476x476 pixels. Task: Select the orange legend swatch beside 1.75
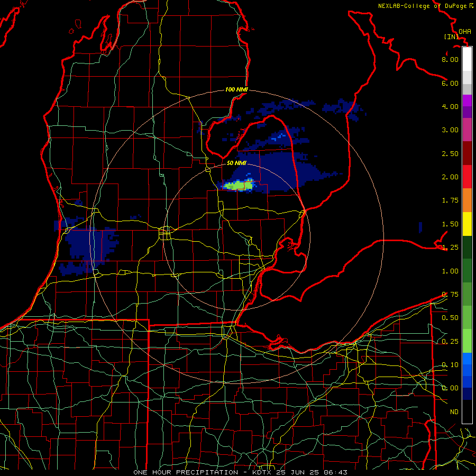(x=467, y=200)
